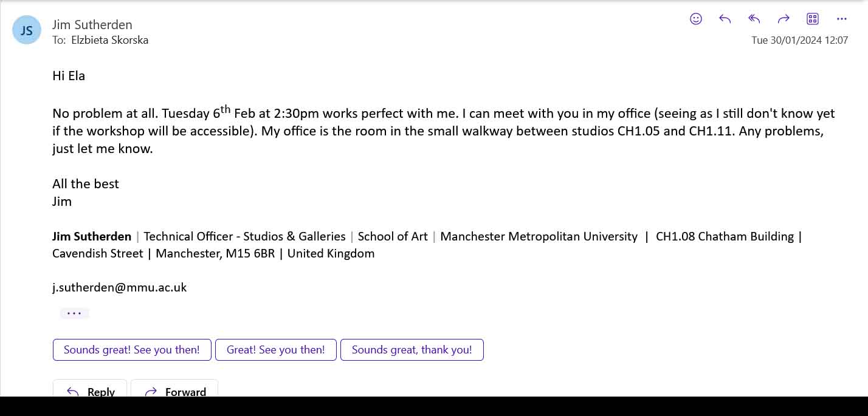Expand the collapsed message history dots
The width and height of the screenshot is (868, 416).
pyautogui.click(x=74, y=313)
